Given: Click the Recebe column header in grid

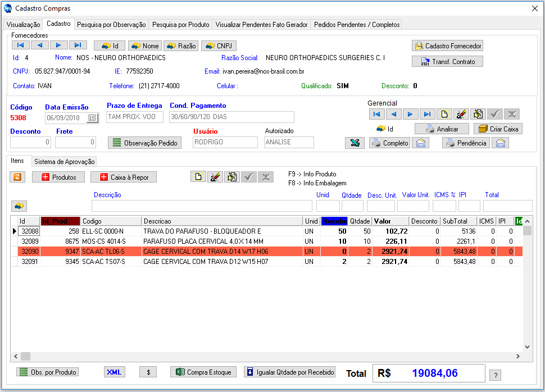Looking at the screenshot, I should coord(334,221).
